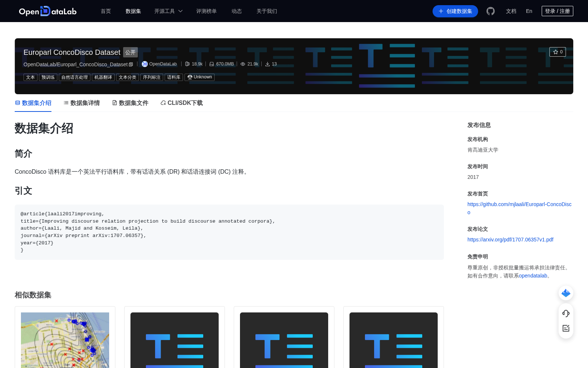Click the Europarl ConcoDisco Dataset title
Screen dimensions: 588x368
[x=72, y=52]
